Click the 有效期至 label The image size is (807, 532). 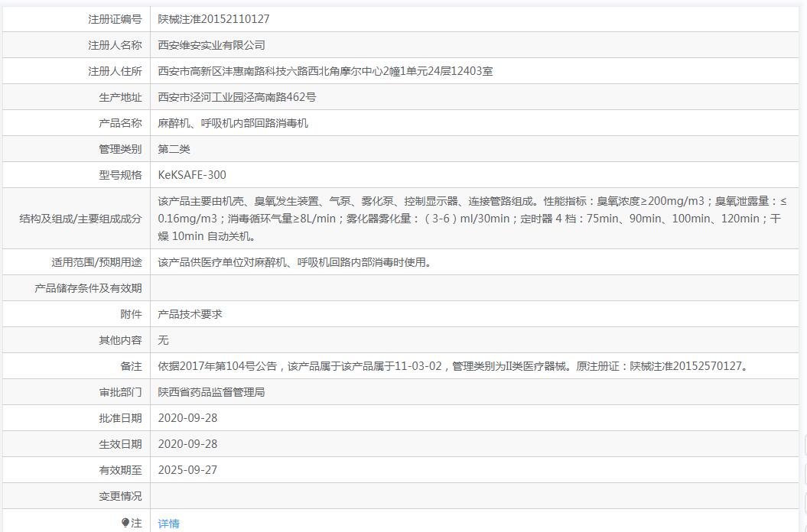(120, 470)
